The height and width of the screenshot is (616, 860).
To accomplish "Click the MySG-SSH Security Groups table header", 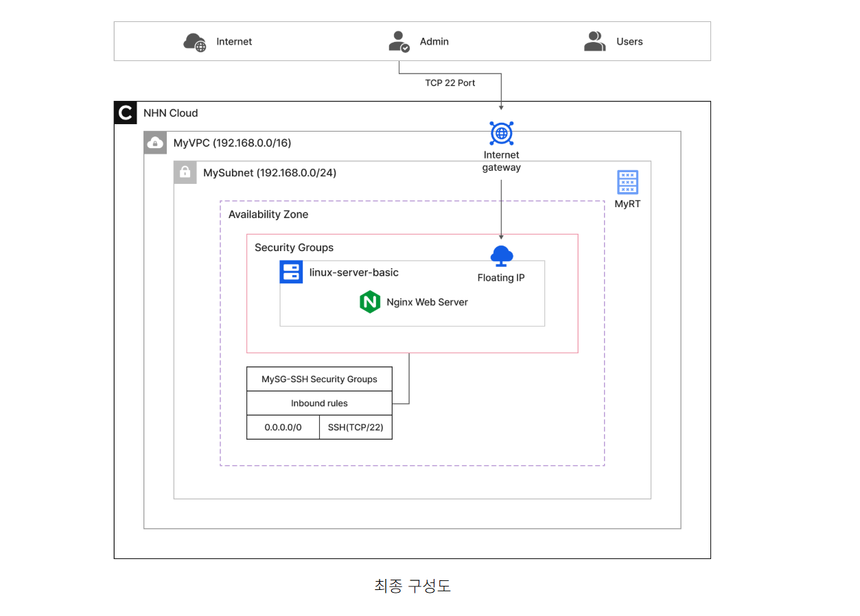I will [319, 379].
